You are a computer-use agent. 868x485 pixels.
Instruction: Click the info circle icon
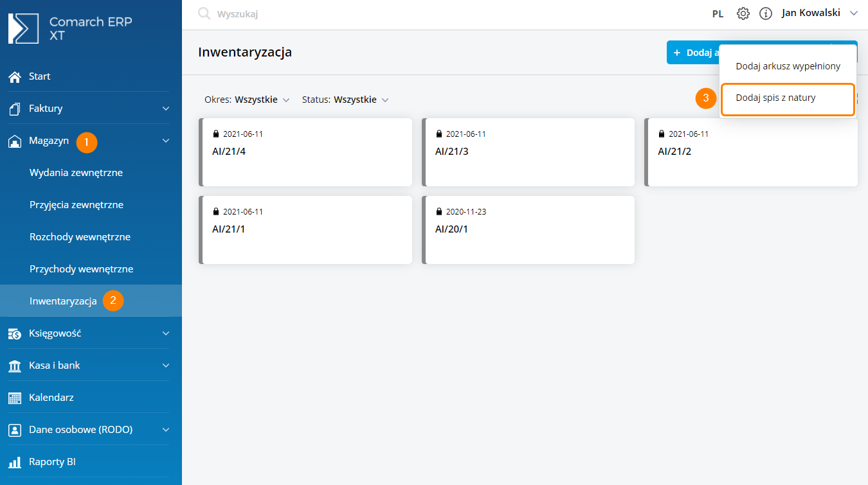tap(766, 13)
